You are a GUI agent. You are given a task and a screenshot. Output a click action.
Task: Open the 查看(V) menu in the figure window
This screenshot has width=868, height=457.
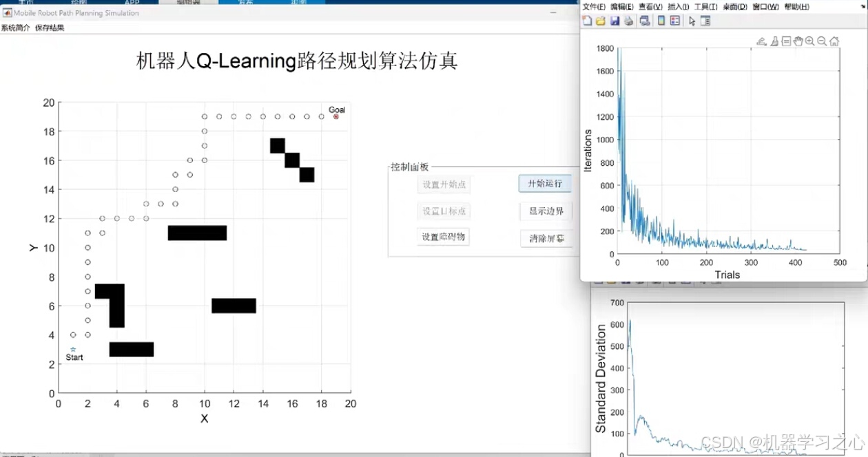(650, 7)
